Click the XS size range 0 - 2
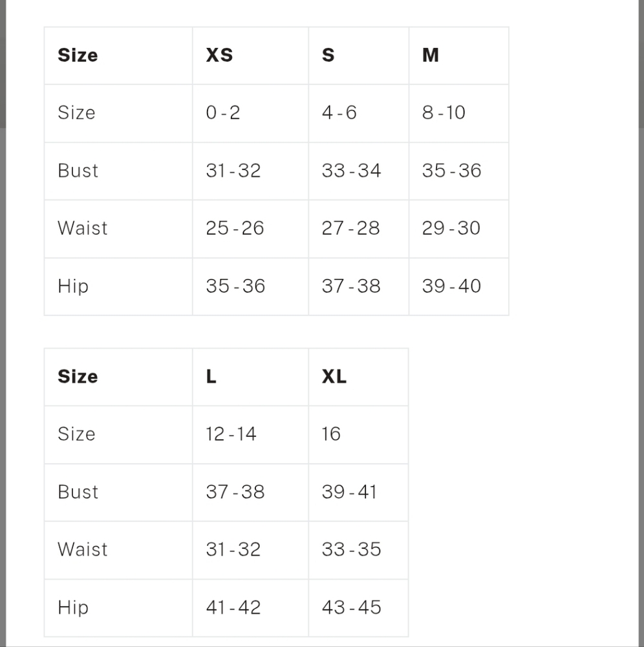This screenshot has width=644, height=647. (x=223, y=113)
